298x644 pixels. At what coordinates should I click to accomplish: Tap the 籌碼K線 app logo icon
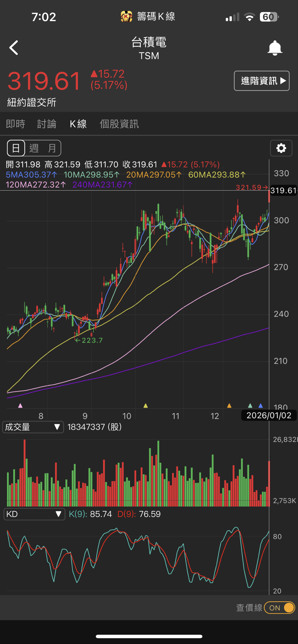point(127,17)
